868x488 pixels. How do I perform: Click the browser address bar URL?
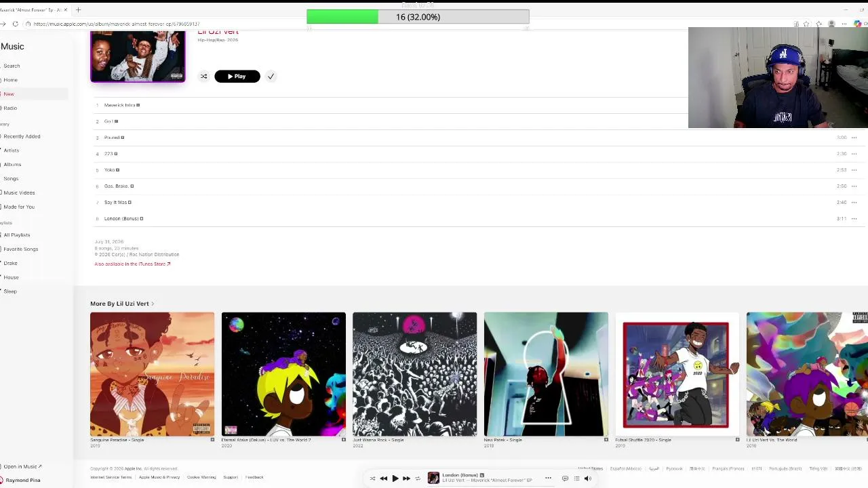(117, 24)
